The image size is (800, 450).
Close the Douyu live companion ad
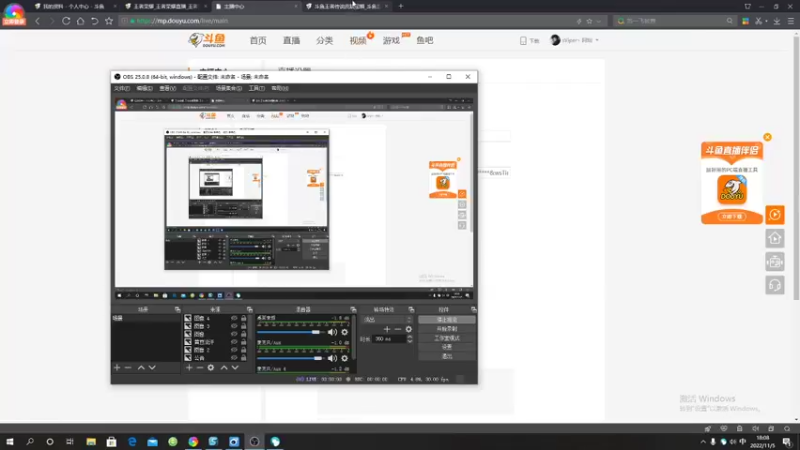click(x=767, y=137)
